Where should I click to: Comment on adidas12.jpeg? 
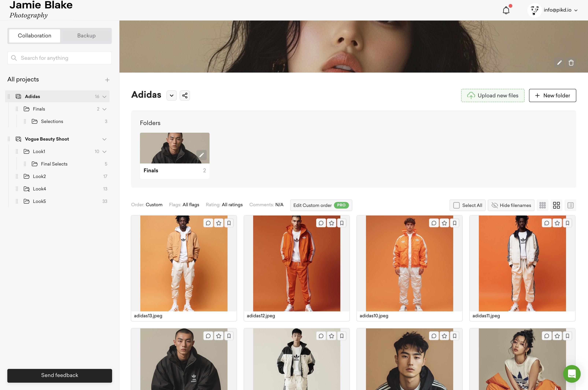[321, 223]
